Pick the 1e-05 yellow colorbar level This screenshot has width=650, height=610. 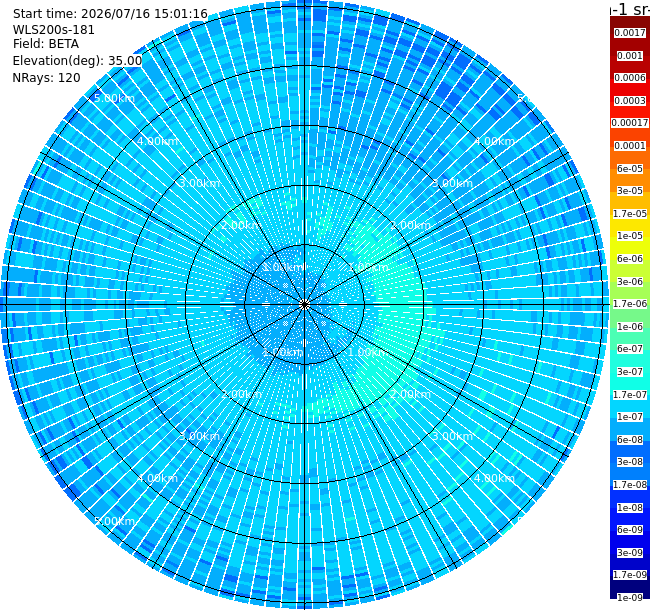point(630,236)
